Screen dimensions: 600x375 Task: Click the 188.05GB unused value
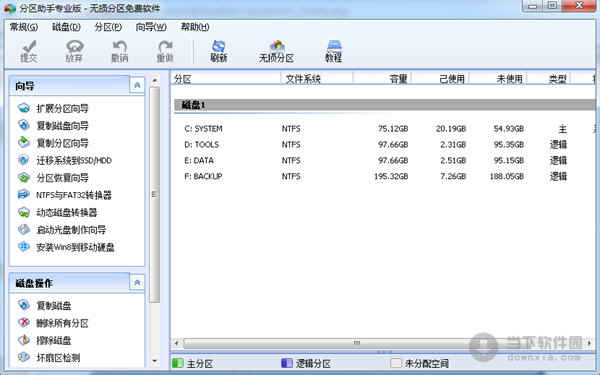click(x=507, y=176)
